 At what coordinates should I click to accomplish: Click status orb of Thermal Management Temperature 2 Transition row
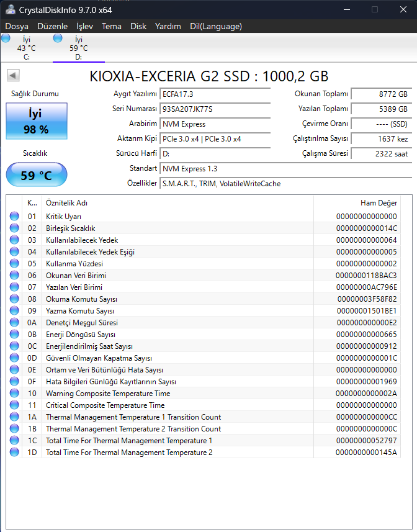(14, 428)
